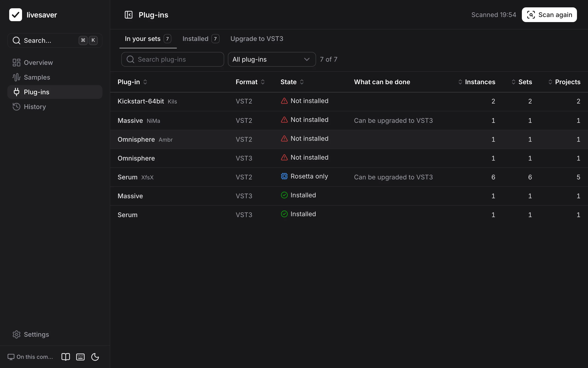Screen dimensions: 588x368
Task: Click the livesaver checkmark logo
Action: [x=16, y=15]
